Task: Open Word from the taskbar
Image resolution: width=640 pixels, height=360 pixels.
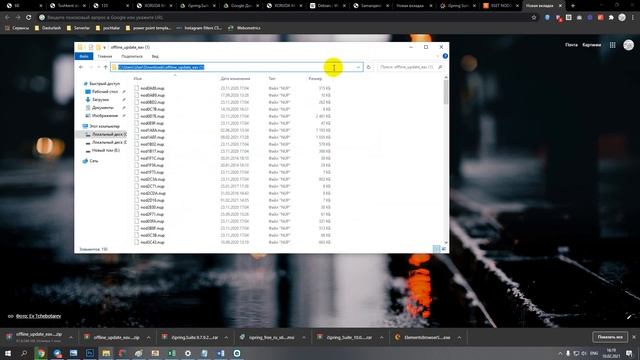Action: tap(221, 353)
